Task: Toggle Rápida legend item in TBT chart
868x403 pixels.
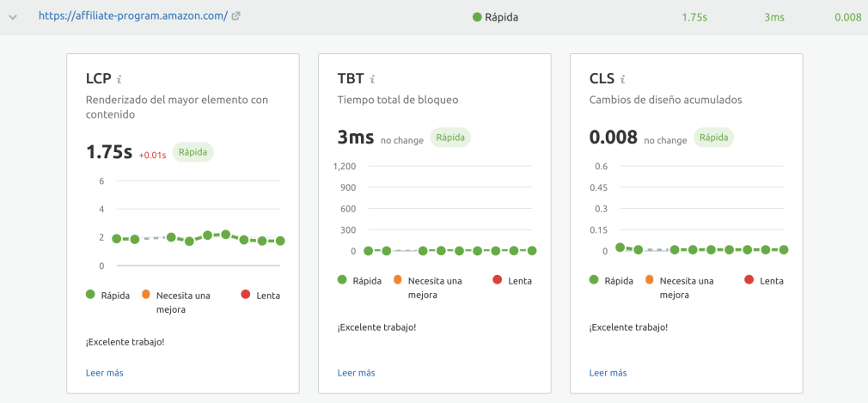Action: pyautogui.click(x=360, y=281)
